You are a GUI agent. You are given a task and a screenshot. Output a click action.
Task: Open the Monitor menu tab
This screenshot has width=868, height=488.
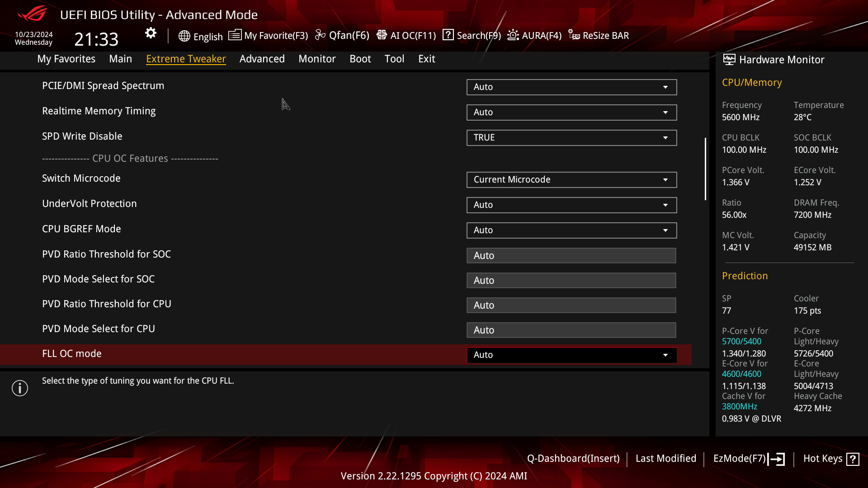pyautogui.click(x=317, y=58)
